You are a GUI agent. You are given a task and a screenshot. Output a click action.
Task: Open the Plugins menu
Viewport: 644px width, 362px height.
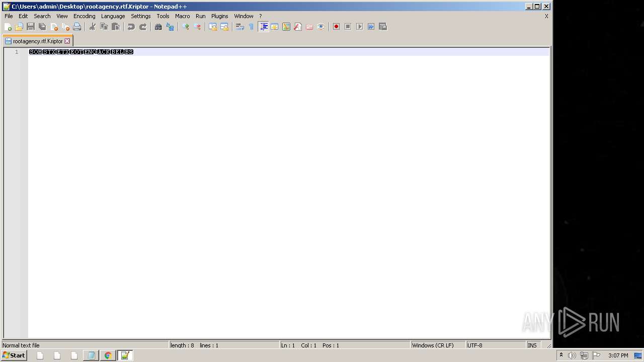[220, 16]
